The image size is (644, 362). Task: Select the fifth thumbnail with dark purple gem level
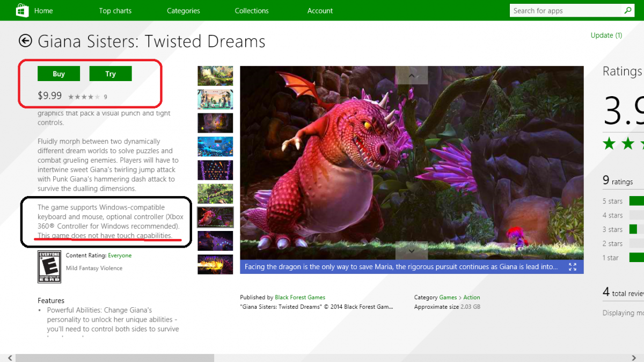tap(215, 170)
